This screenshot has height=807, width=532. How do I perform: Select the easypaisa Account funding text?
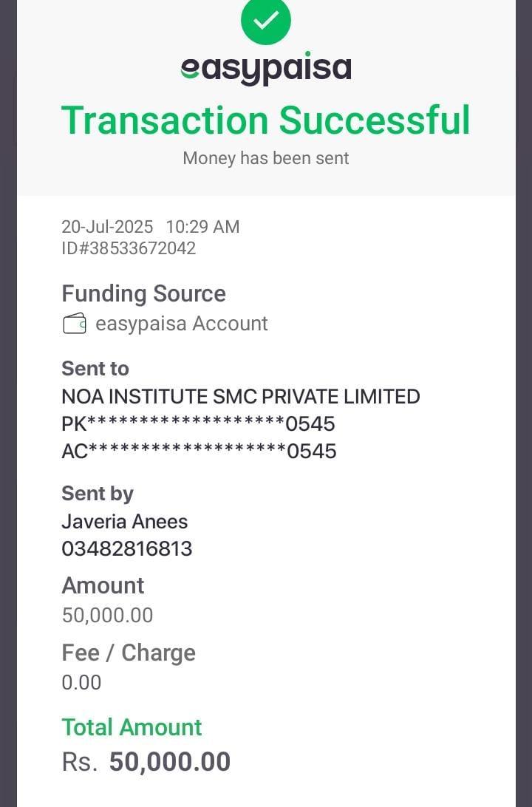(182, 324)
